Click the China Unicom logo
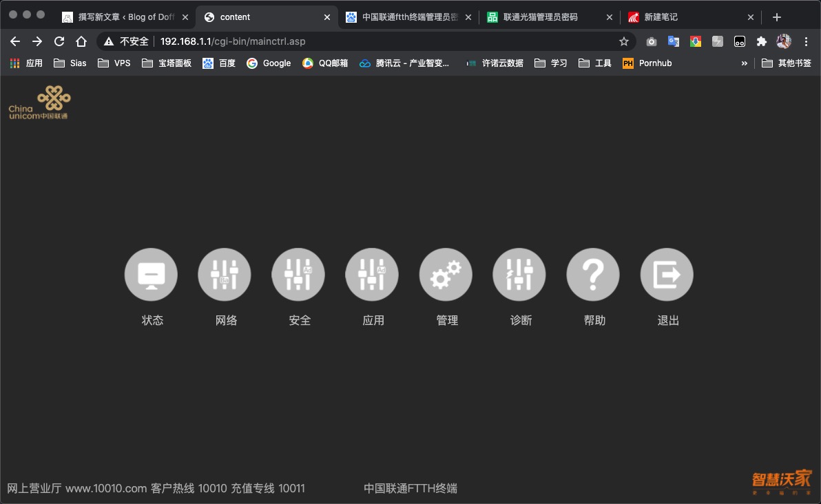Image resolution: width=821 pixels, height=504 pixels. (x=39, y=103)
